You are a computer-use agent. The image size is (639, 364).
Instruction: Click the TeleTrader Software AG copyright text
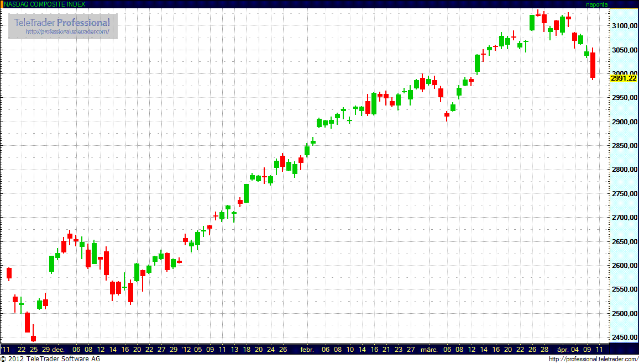[x=50, y=360]
